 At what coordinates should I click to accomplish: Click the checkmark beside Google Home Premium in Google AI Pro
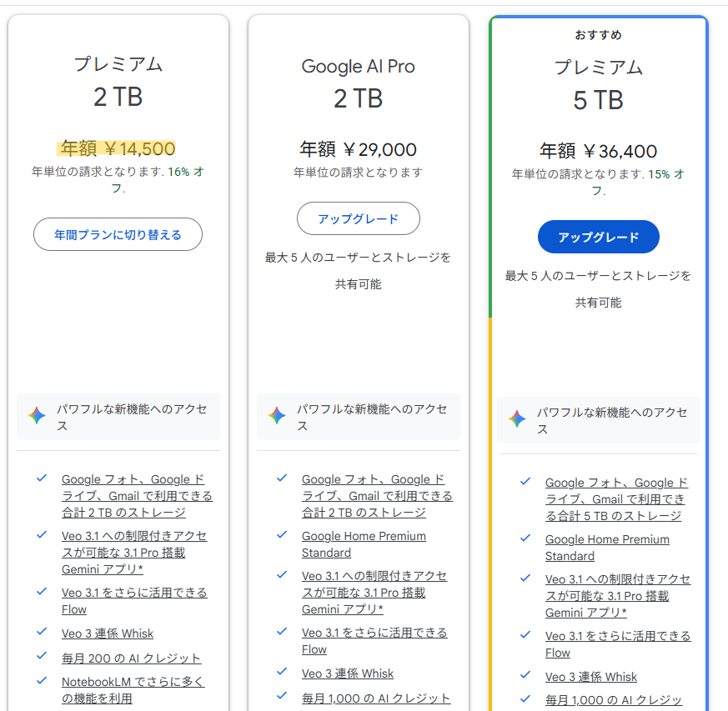tap(282, 535)
